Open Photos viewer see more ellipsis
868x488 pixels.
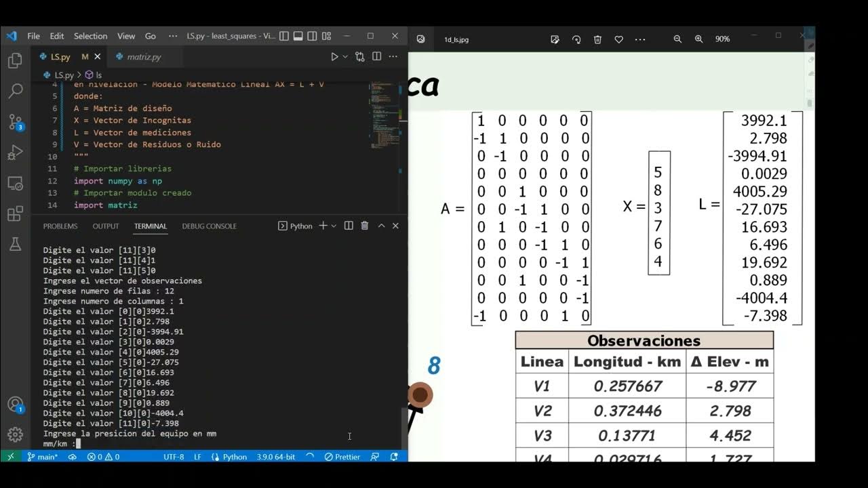coord(640,39)
